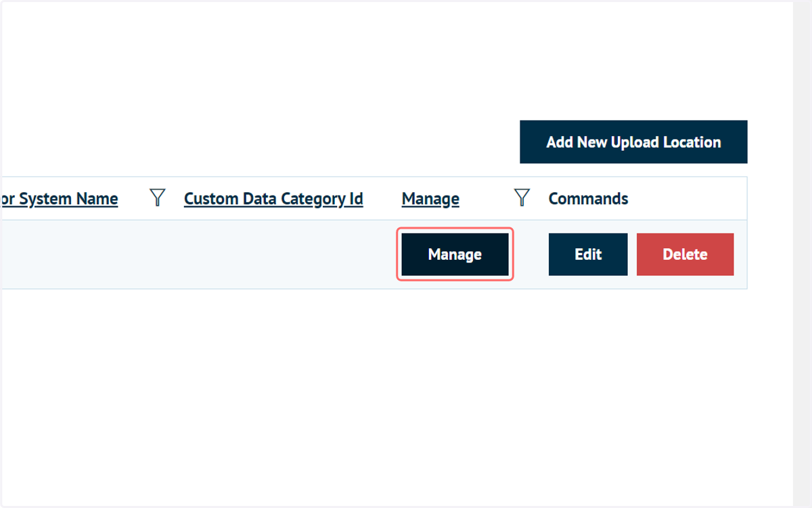Screen dimensions: 812x508
Task: Click the Add New Upload Location button
Action: tap(633, 142)
